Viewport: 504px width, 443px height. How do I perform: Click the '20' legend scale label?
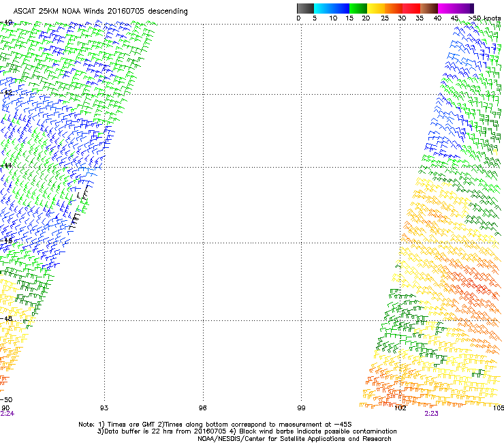[366, 18]
